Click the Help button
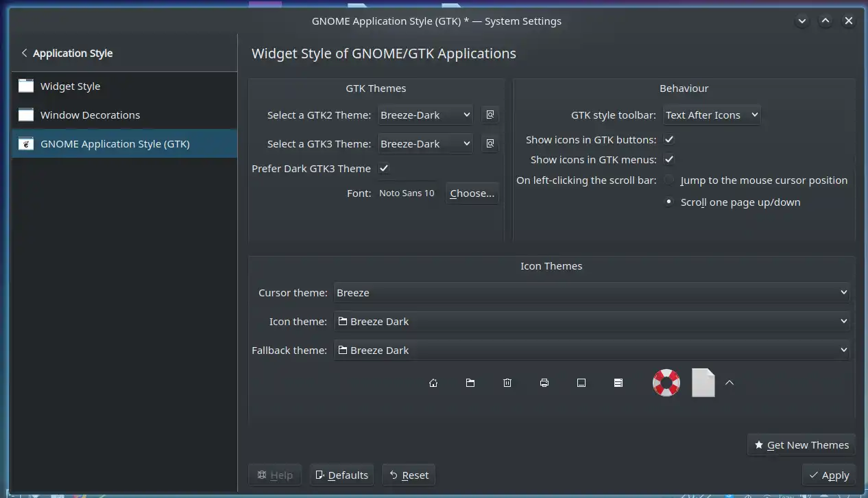The height and width of the screenshot is (498, 868). click(x=275, y=475)
